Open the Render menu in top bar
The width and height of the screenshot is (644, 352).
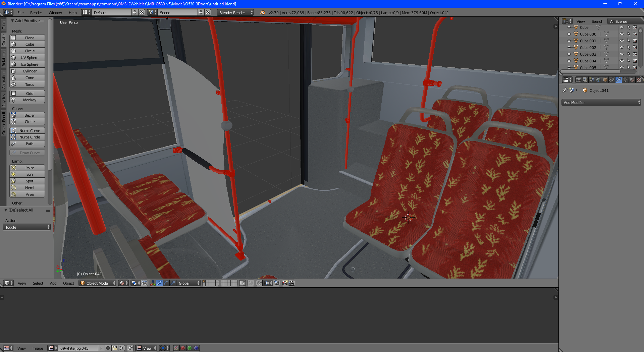(x=36, y=13)
